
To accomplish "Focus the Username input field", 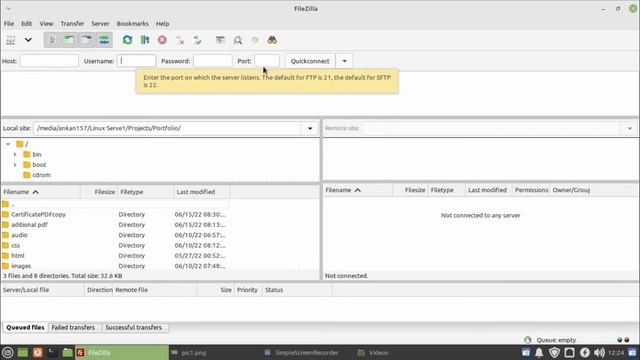I will tap(136, 61).
